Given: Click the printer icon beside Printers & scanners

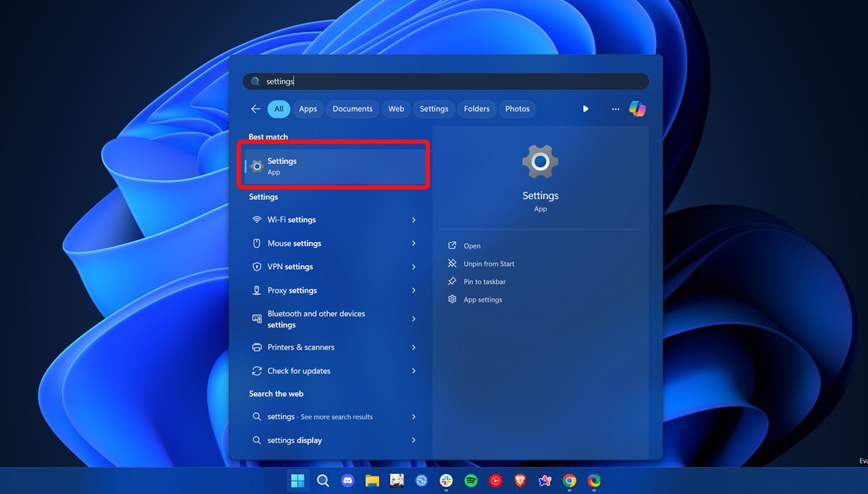Looking at the screenshot, I should coord(257,348).
